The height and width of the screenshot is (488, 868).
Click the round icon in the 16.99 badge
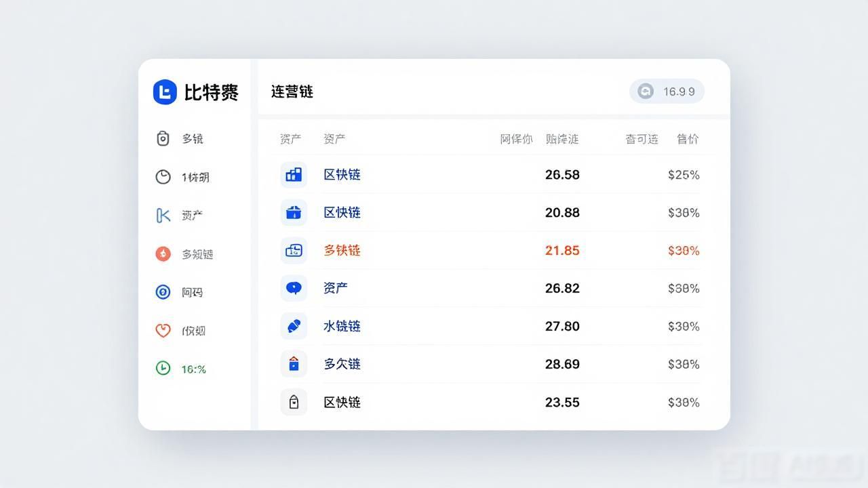pos(646,91)
